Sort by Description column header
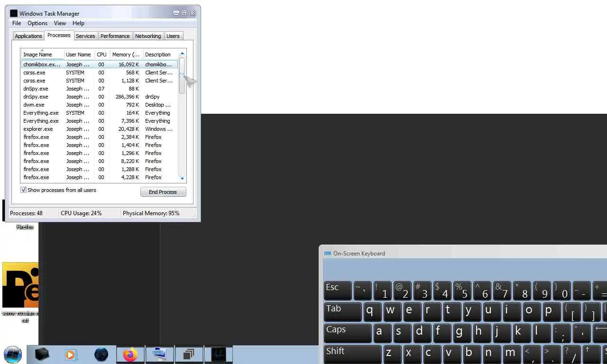This screenshot has width=607, height=364. point(160,54)
